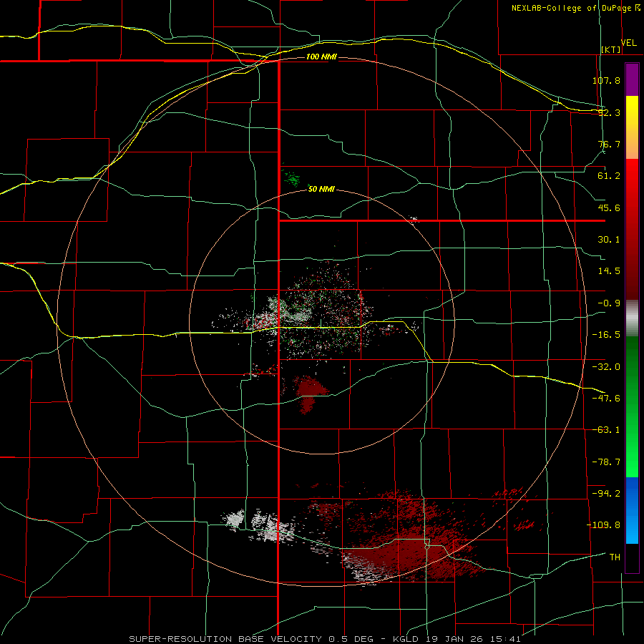Click the -63.1 velocity scale value
Image resolution: width=644 pixels, height=644 pixels.
pyautogui.click(x=606, y=430)
